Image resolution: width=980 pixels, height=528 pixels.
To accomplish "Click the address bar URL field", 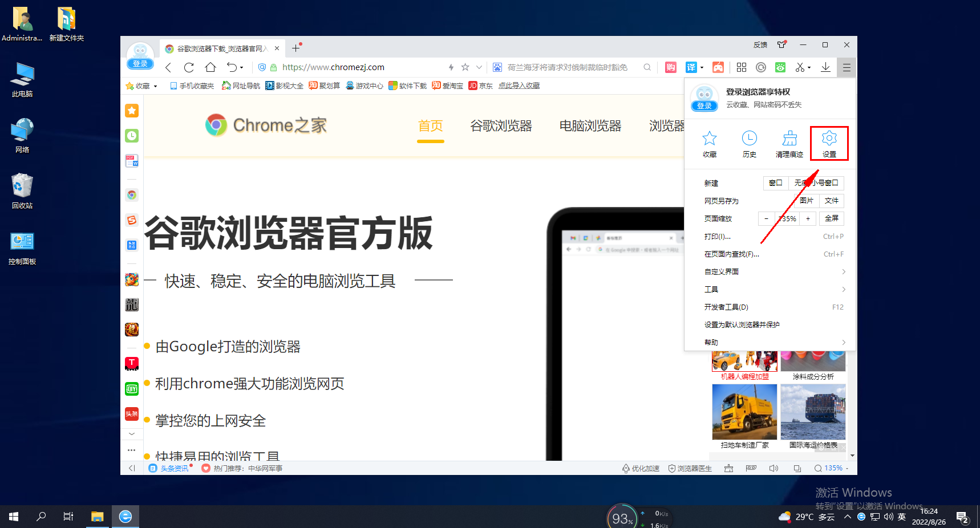I will (x=362, y=67).
